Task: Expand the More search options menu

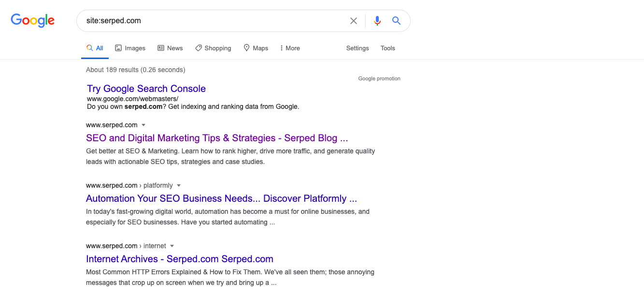Action: tap(290, 48)
